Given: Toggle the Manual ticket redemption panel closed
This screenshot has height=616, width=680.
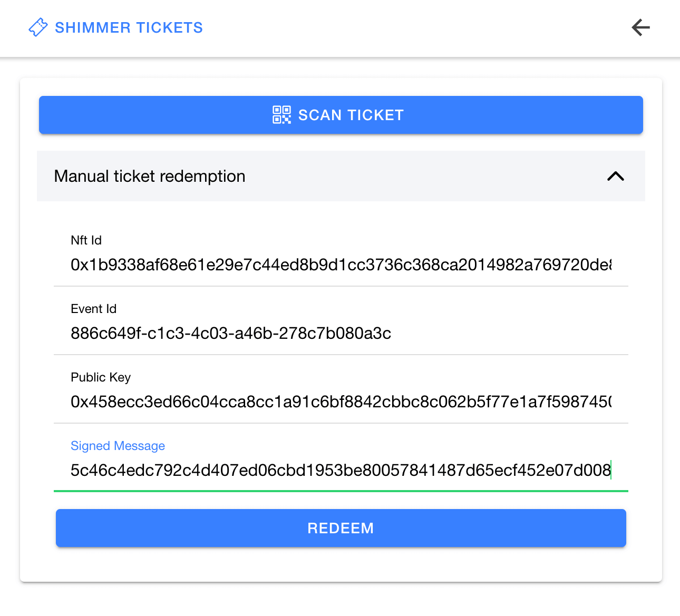Looking at the screenshot, I should click(x=341, y=177).
